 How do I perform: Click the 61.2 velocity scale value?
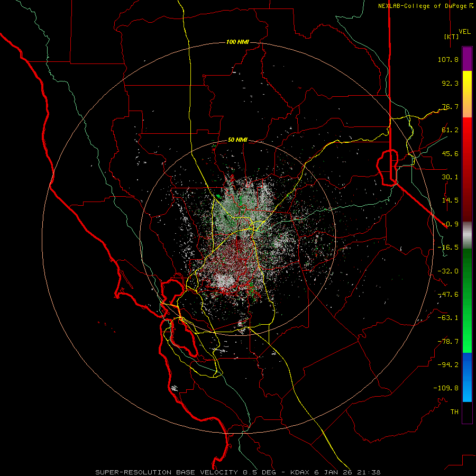(450, 130)
